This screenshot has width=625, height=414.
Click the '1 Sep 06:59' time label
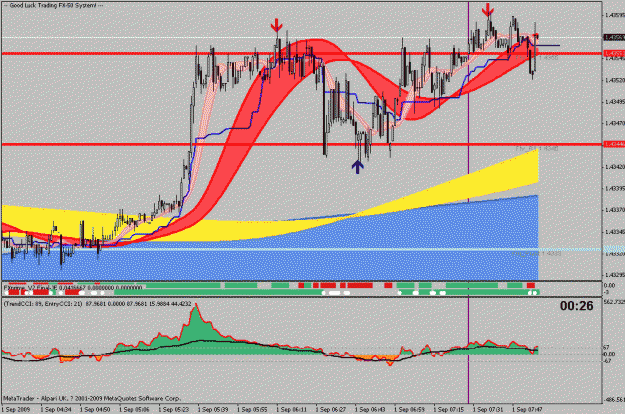click(410, 409)
